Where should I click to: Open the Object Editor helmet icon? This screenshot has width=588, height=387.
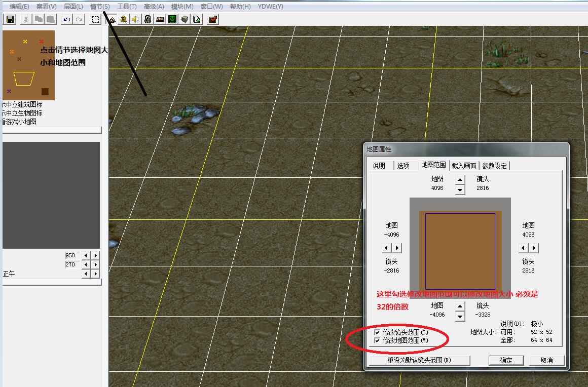click(148, 19)
